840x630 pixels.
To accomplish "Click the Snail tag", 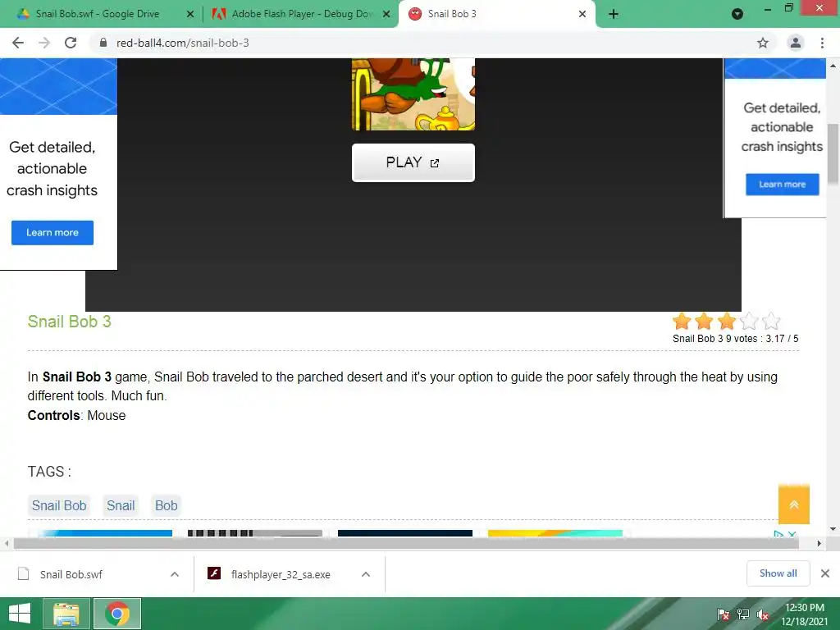I will [x=121, y=505].
